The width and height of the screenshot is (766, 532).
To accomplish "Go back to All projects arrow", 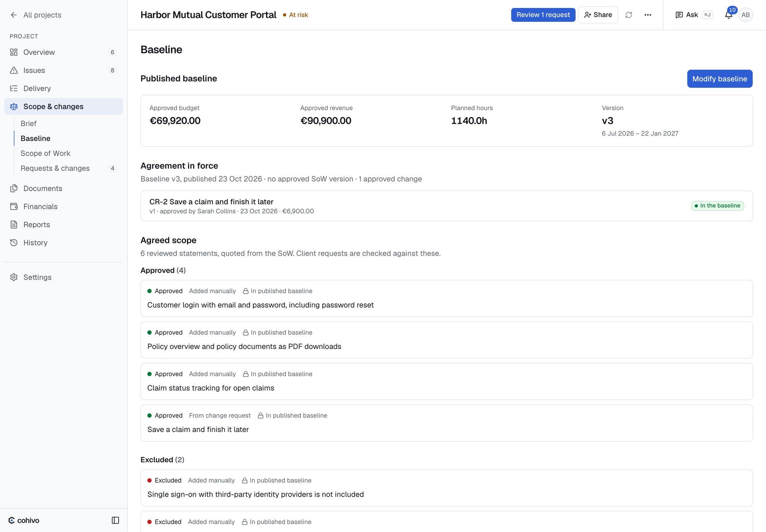I will [14, 15].
